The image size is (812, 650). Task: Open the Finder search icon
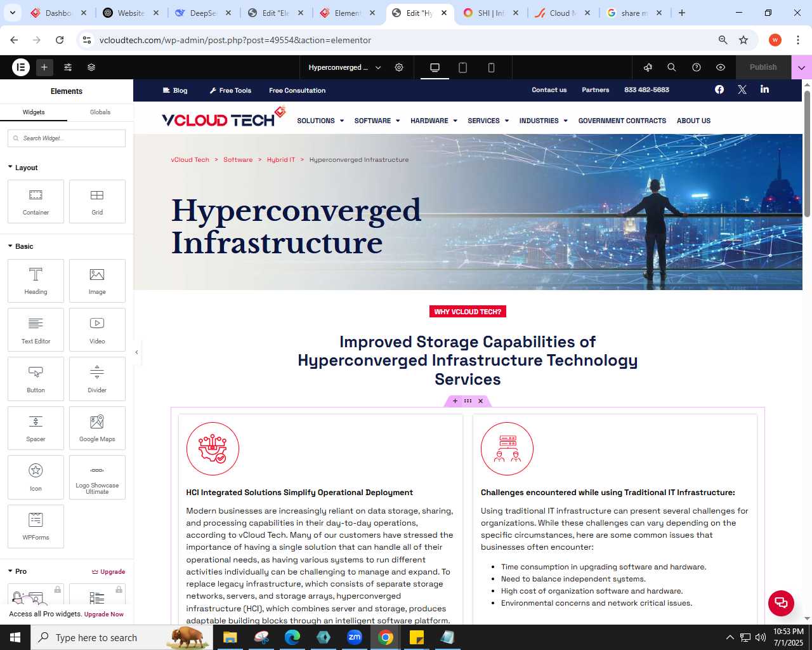pos(672,67)
